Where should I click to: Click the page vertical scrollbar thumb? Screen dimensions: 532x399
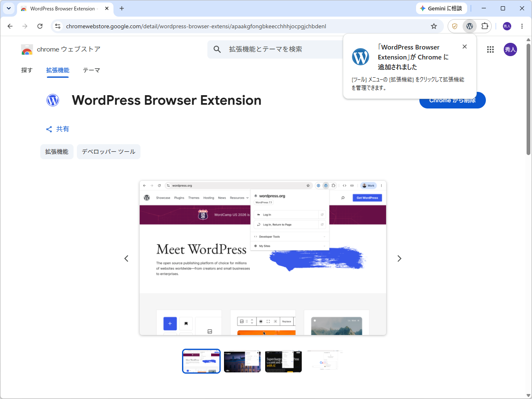529,99
